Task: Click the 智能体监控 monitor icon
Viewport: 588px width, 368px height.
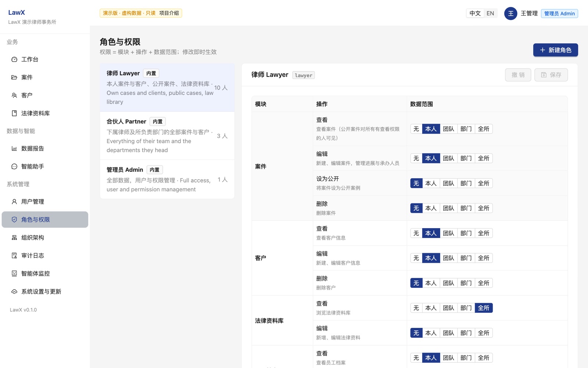Action: [14, 273]
